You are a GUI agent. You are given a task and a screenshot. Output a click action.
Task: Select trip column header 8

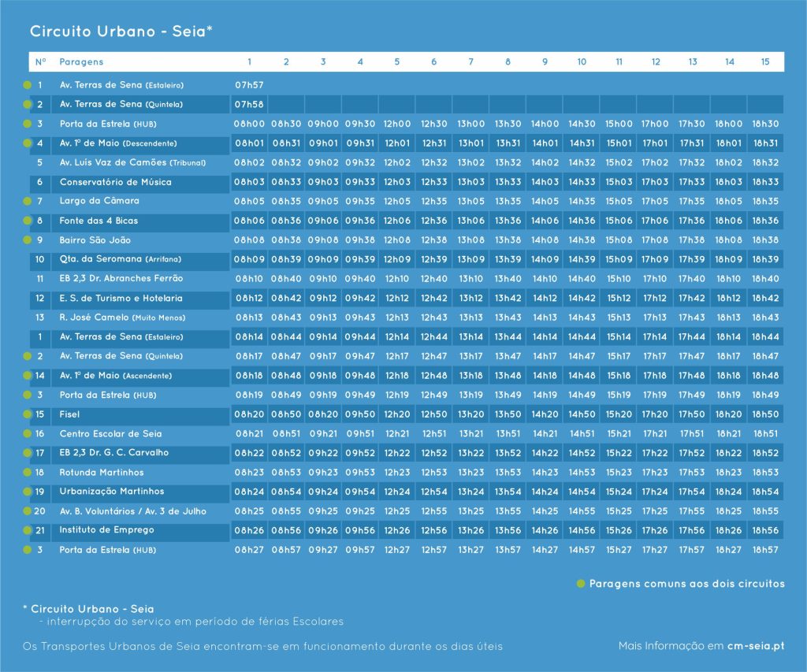(x=508, y=61)
